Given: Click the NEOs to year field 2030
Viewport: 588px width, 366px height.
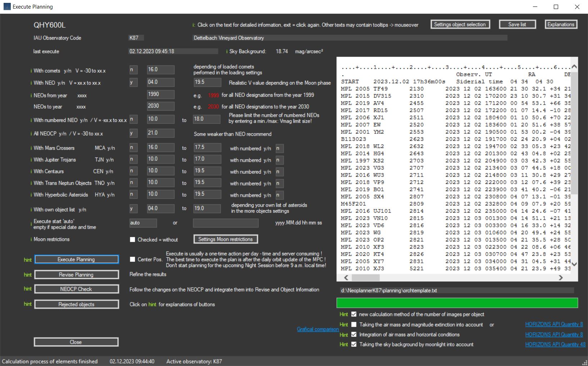Looking at the screenshot, I should click(x=160, y=106).
